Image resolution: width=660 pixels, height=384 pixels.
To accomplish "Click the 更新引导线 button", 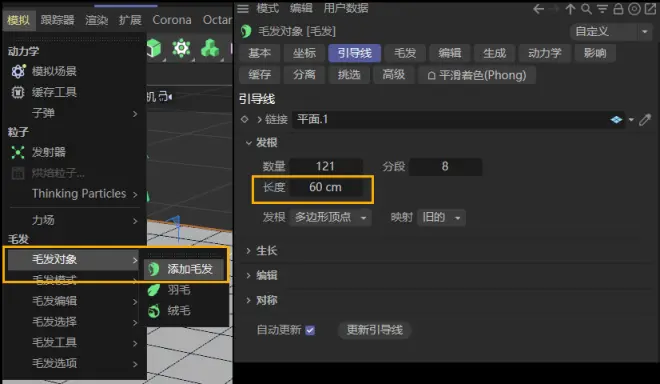I will [375, 330].
